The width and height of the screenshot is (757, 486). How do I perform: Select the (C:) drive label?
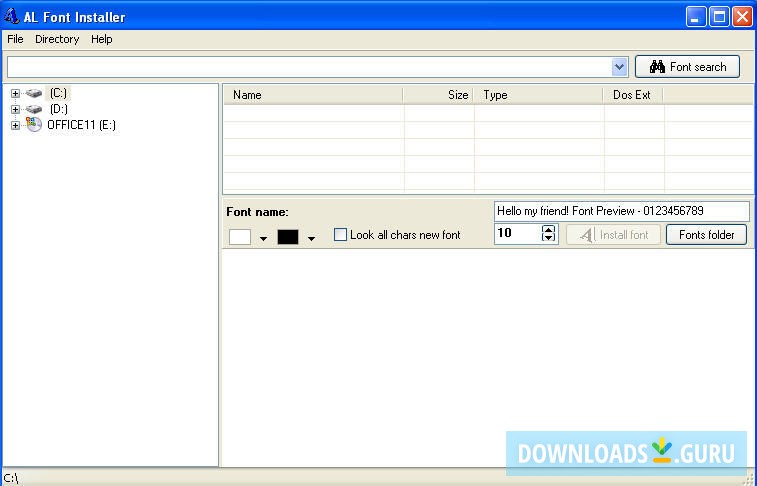click(x=58, y=93)
